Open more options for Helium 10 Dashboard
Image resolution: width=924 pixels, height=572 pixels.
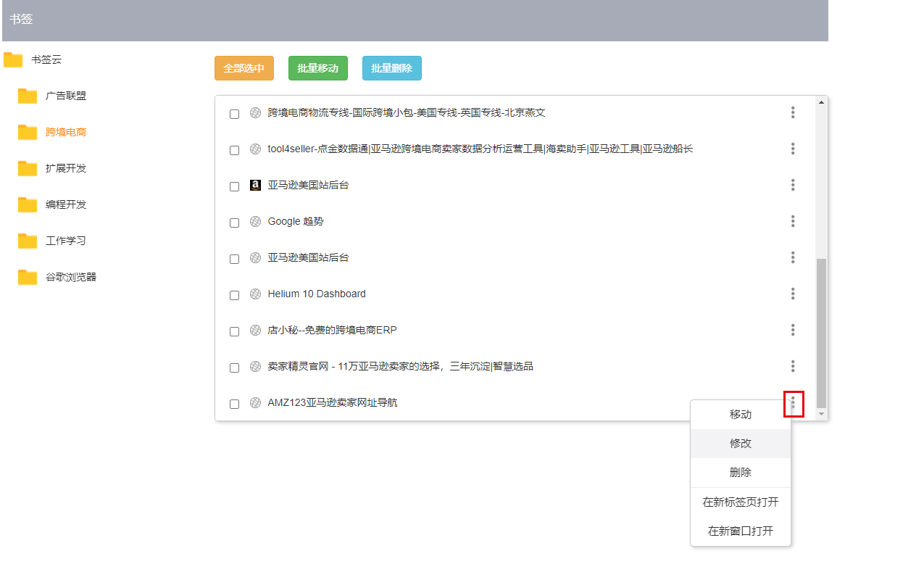coord(793,294)
